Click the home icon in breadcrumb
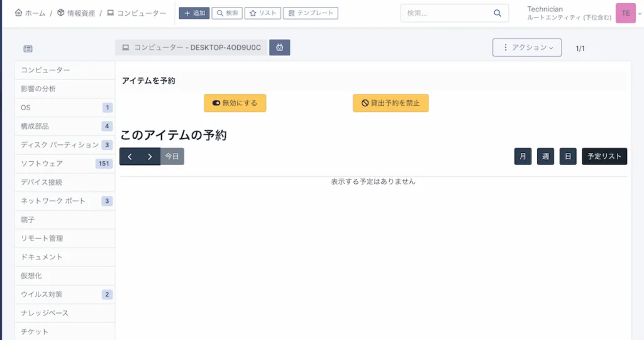Image resolution: width=644 pixels, height=340 pixels. coord(18,13)
